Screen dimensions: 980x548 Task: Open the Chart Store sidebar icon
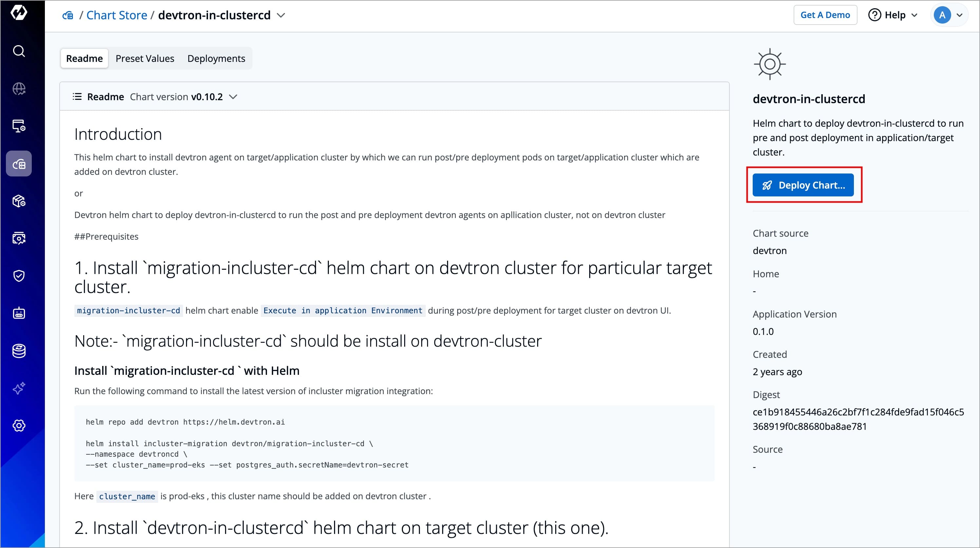tap(19, 164)
